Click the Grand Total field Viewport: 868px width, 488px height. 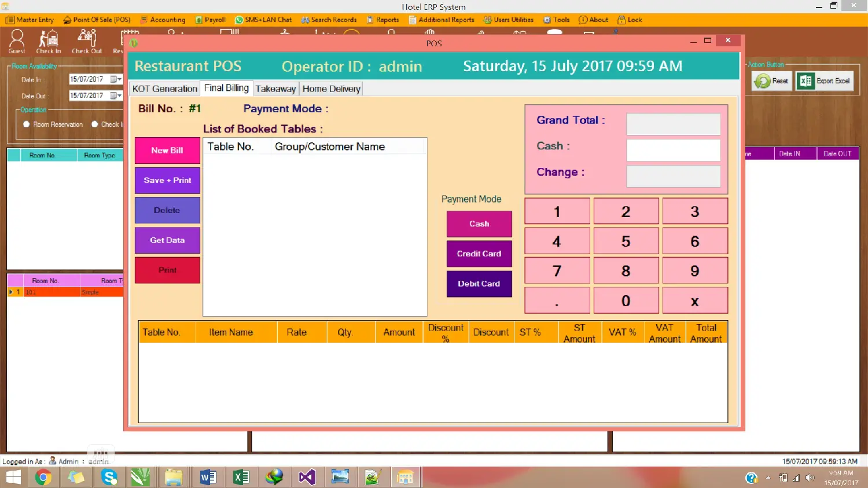click(674, 124)
